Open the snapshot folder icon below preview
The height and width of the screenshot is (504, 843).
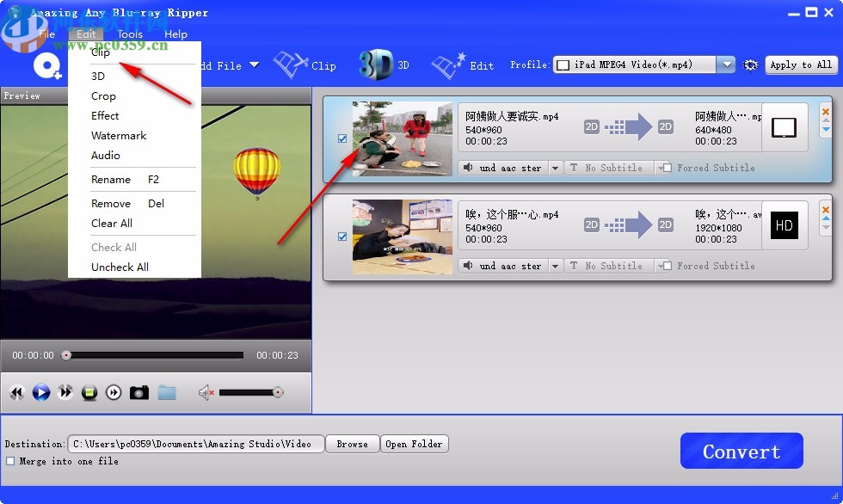[167, 391]
